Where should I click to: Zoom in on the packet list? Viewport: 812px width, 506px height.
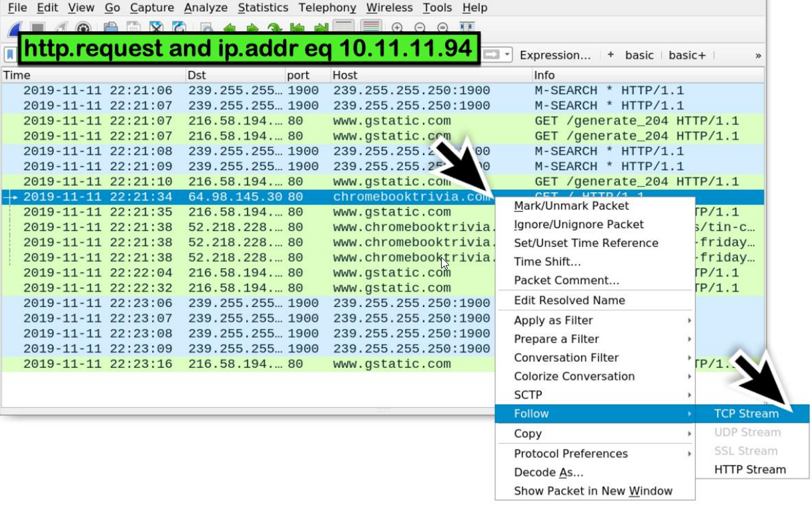(398, 28)
